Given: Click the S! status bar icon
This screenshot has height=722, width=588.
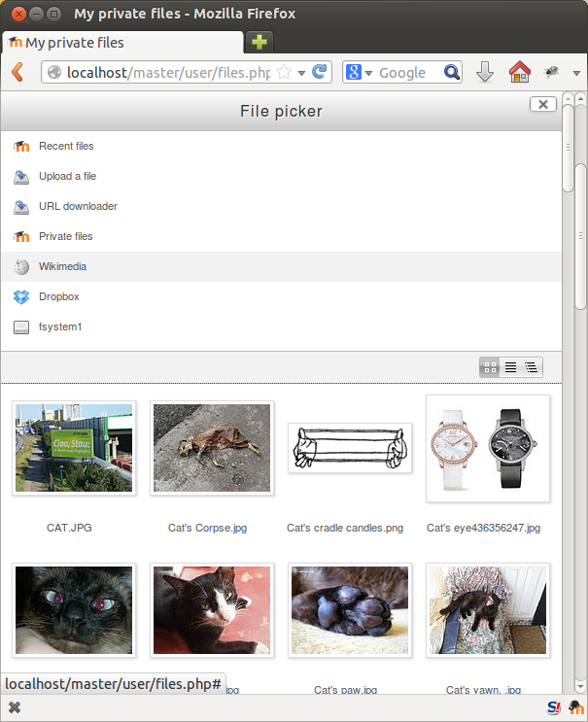Looking at the screenshot, I should [x=553, y=707].
